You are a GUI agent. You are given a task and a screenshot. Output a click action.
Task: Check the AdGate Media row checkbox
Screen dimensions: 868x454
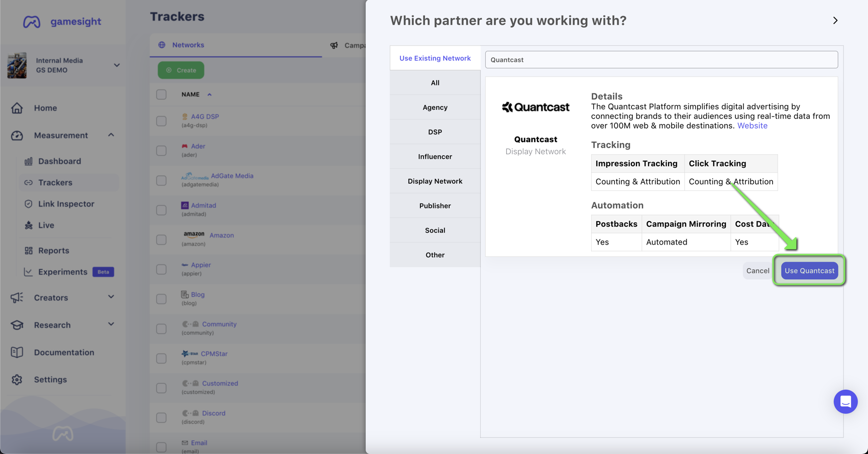pos(161,180)
